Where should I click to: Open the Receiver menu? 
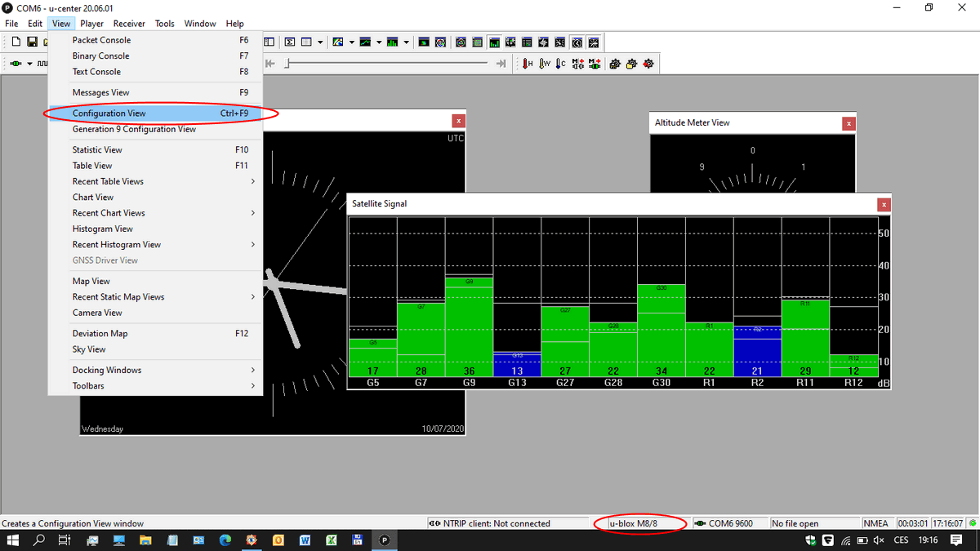129,24
